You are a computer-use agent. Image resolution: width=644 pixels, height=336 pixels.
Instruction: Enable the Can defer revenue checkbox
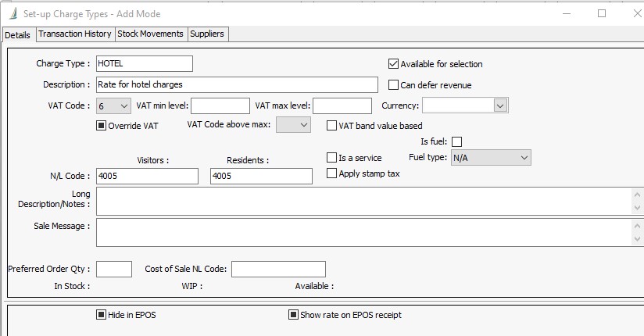pos(394,85)
